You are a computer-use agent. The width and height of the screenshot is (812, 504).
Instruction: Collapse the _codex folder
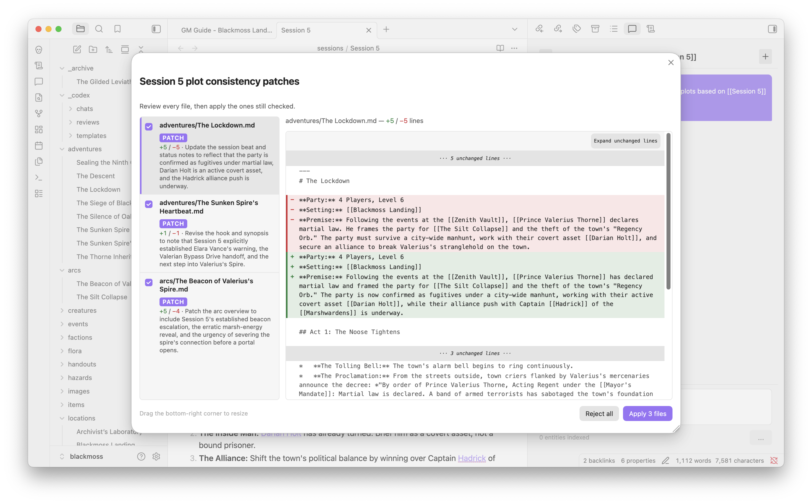[x=62, y=95]
